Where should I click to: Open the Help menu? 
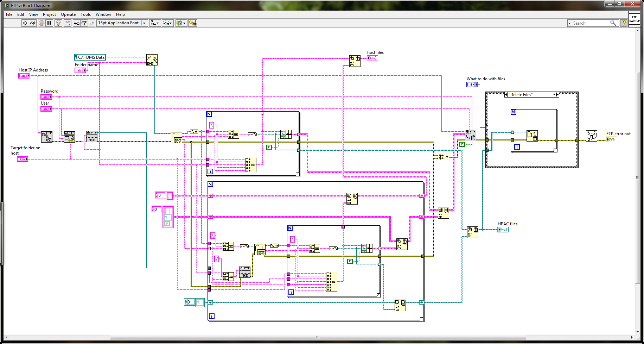click(x=120, y=14)
